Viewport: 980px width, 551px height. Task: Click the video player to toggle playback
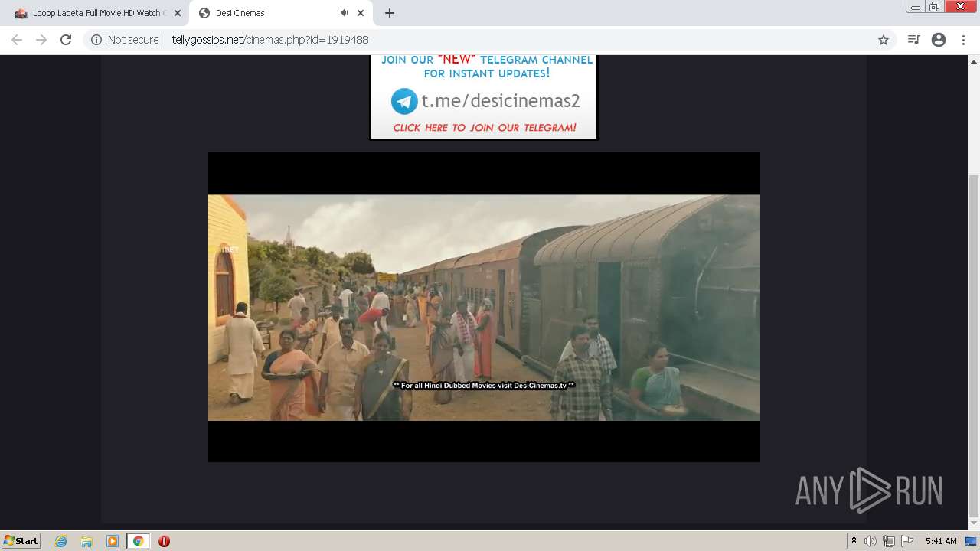pyautogui.click(x=484, y=307)
